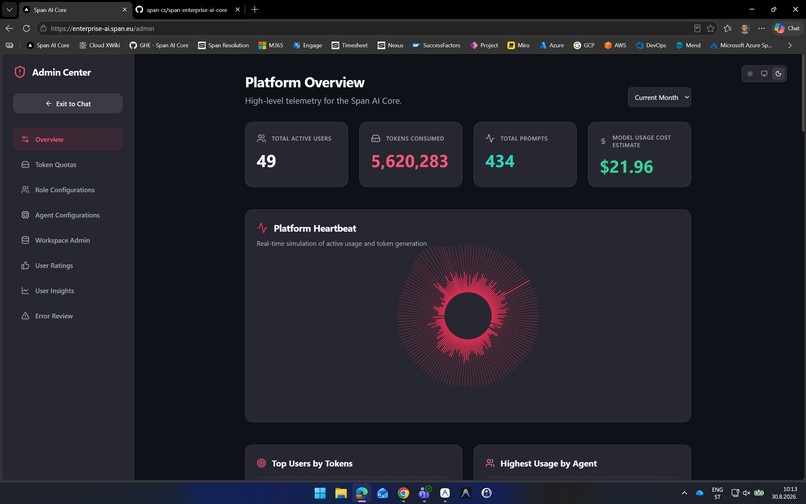This screenshot has width=806, height=504.
Task: Open a new browser tab
Action: click(x=254, y=9)
